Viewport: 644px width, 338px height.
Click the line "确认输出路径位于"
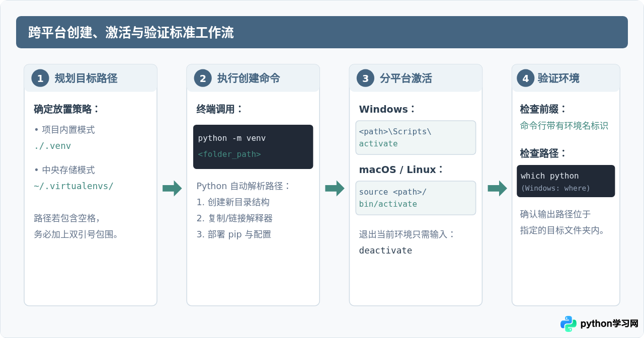point(555,214)
